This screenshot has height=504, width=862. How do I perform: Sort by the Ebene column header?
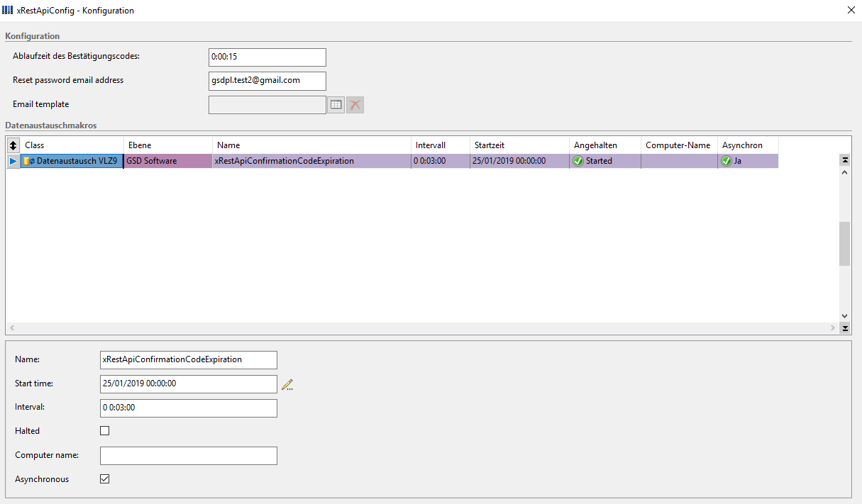click(168, 145)
